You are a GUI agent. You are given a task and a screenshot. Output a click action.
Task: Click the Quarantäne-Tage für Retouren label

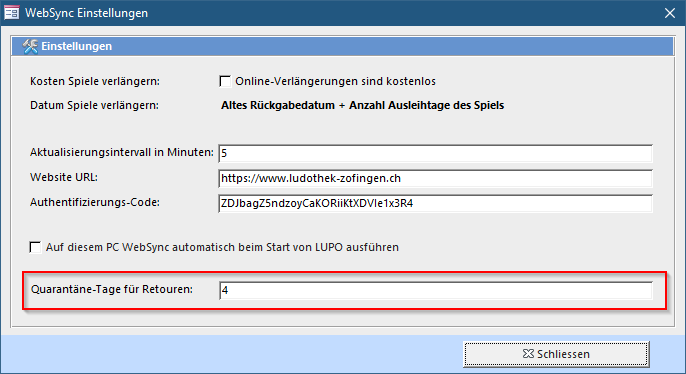pyautogui.click(x=112, y=290)
